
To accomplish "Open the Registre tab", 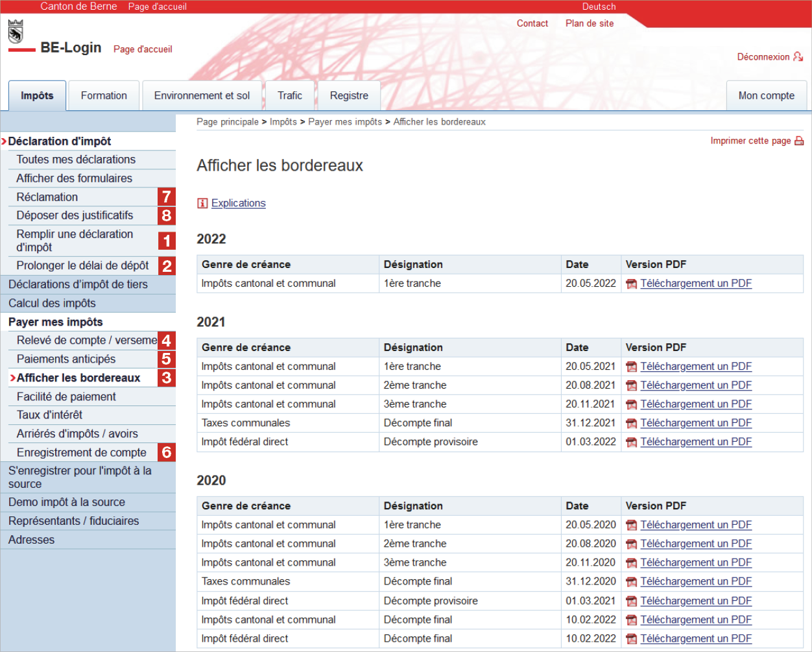I will pos(348,95).
